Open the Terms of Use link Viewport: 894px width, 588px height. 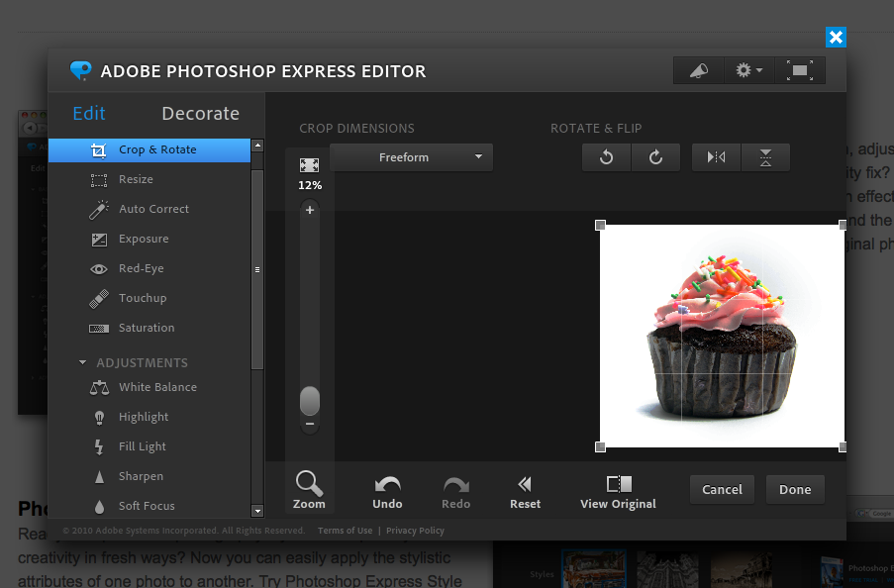[345, 531]
